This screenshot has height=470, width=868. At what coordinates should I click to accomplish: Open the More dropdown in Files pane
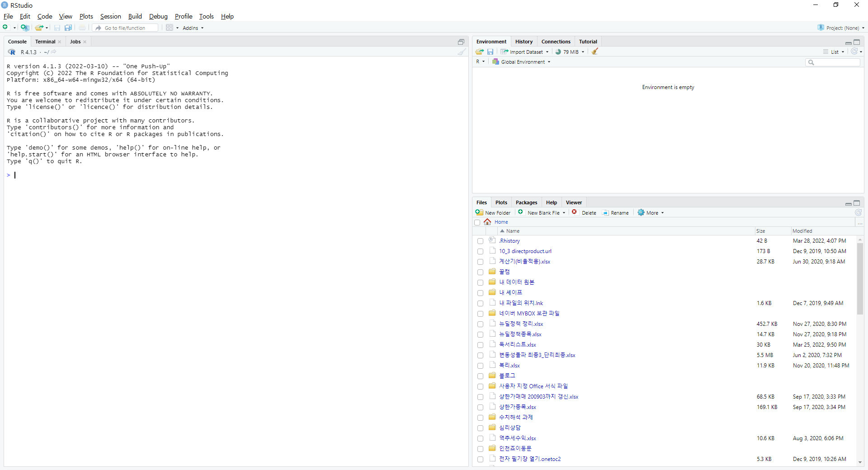click(651, 213)
